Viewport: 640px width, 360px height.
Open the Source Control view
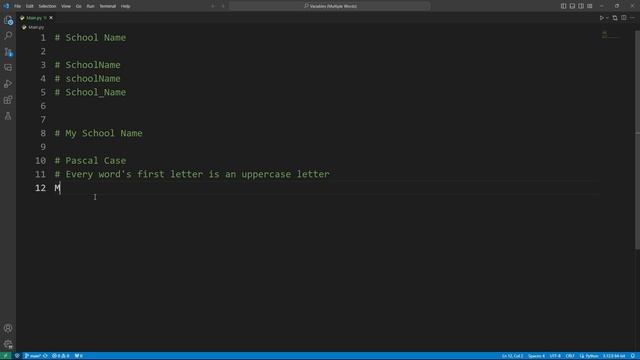tap(8, 52)
